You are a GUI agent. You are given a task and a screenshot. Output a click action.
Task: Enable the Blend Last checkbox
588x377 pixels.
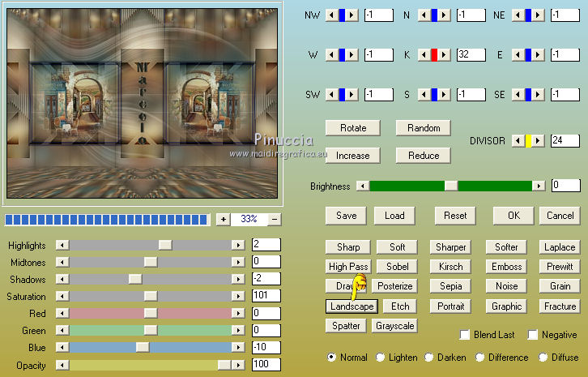pos(465,334)
